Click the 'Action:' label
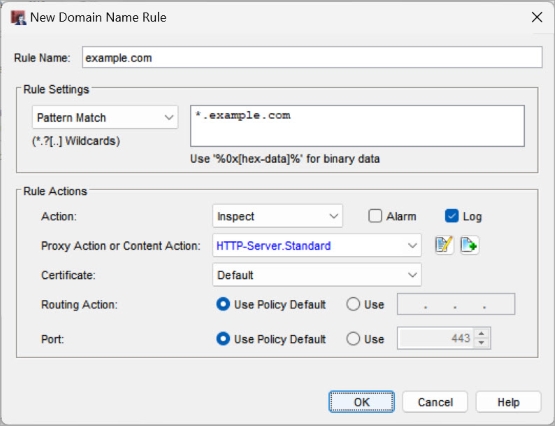 click(59, 216)
